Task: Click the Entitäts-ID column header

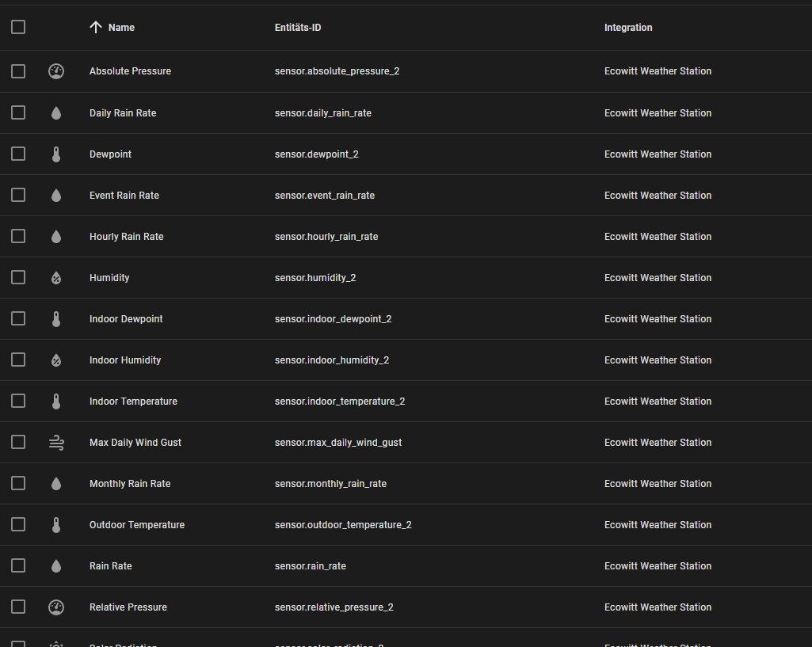Action: click(297, 26)
